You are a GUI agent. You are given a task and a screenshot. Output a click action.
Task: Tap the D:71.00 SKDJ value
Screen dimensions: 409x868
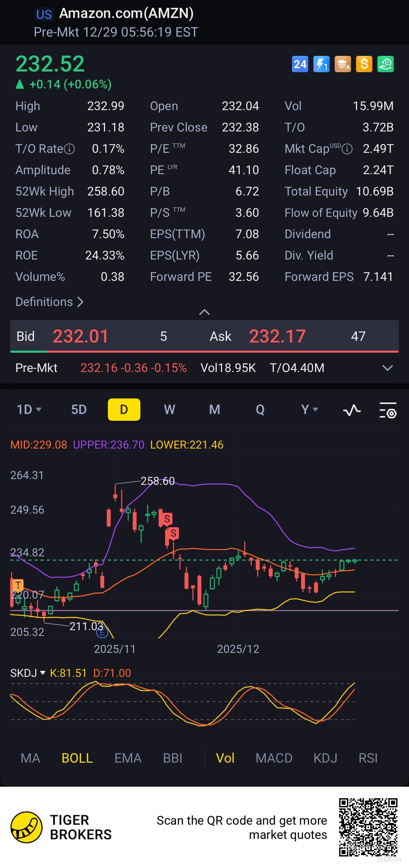tap(112, 673)
